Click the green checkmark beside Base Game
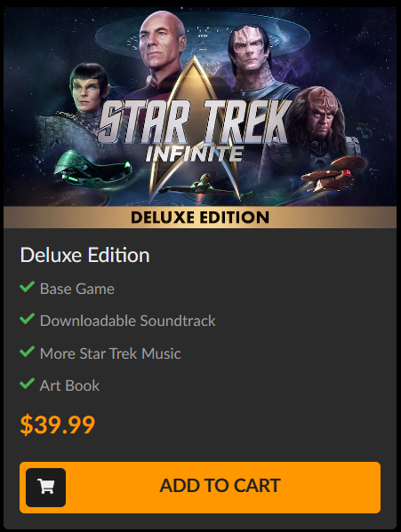Image resolution: width=401 pixels, height=532 pixels. coord(28,287)
